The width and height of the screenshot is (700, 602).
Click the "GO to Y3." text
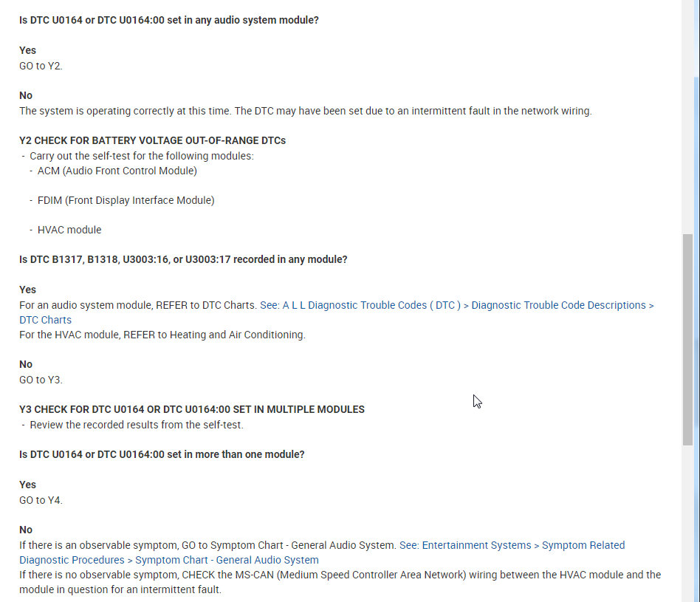click(x=41, y=380)
